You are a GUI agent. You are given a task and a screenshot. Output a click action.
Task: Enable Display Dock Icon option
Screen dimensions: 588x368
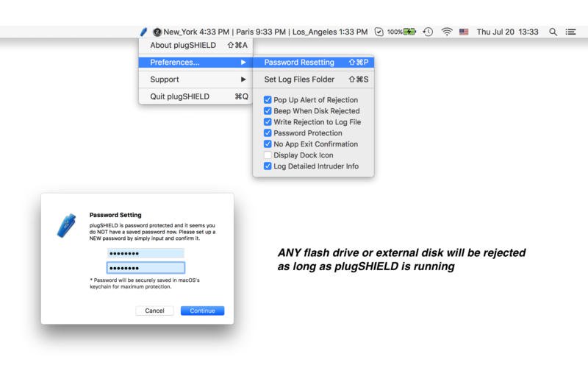(x=268, y=155)
